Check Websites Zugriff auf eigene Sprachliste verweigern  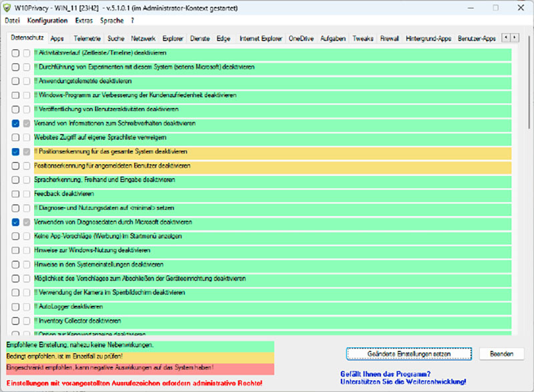coord(15,137)
